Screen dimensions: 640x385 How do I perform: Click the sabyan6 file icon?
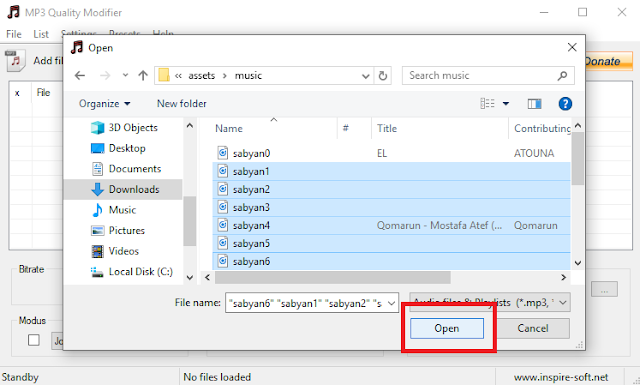coord(222,260)
